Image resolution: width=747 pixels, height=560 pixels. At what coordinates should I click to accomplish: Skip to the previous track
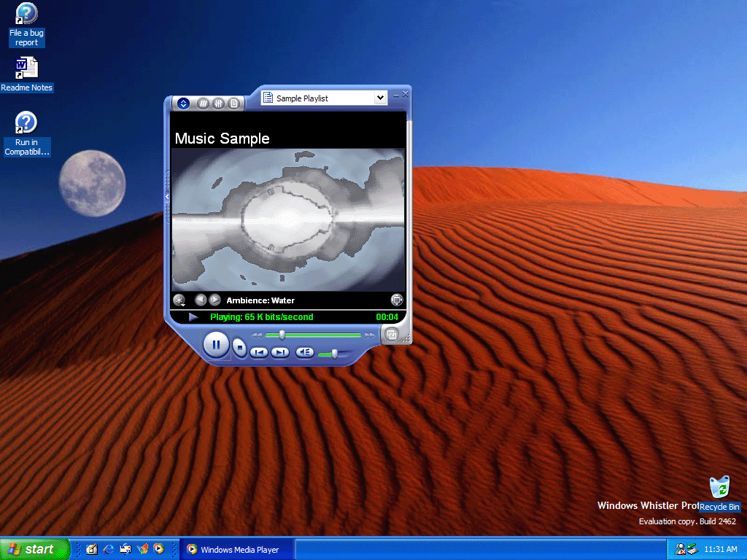[x=259, y=352]
